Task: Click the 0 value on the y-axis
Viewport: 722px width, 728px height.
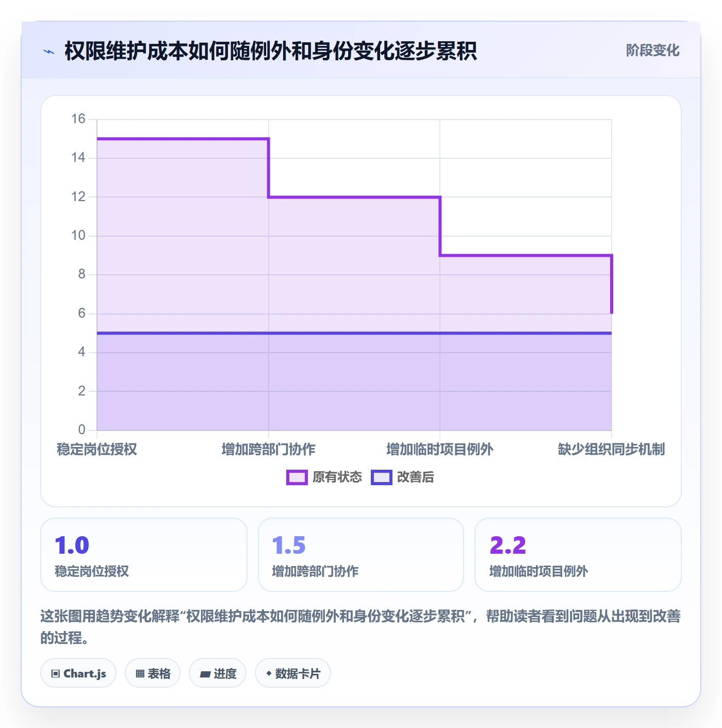Action: [x=81, y=430]
